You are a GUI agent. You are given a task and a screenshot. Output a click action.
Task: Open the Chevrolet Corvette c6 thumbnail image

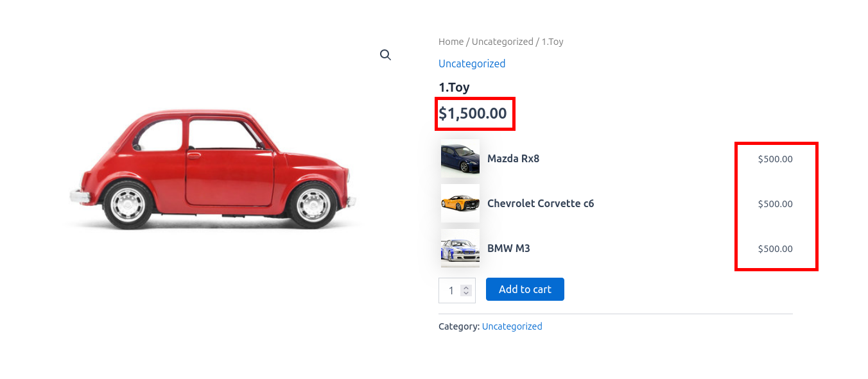point(460,203)
